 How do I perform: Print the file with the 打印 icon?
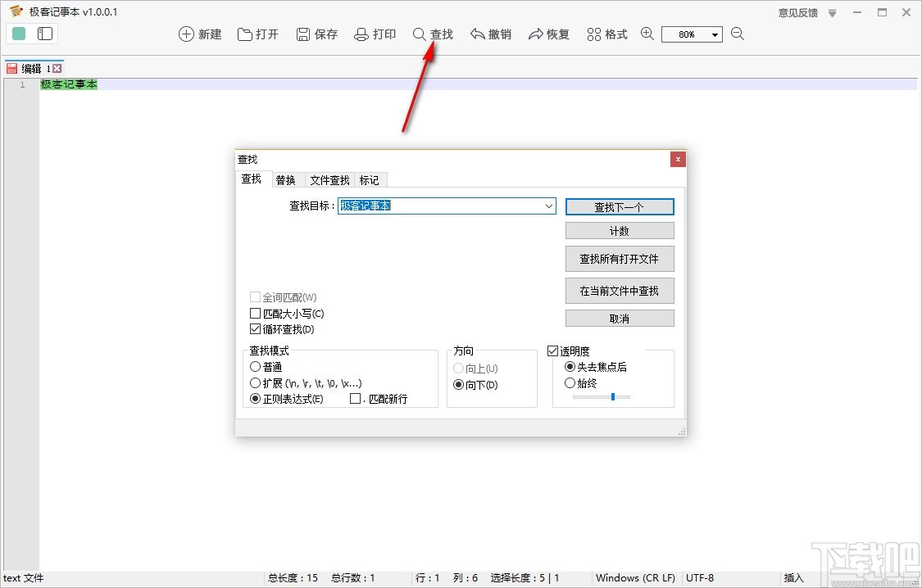click(375, 34)
